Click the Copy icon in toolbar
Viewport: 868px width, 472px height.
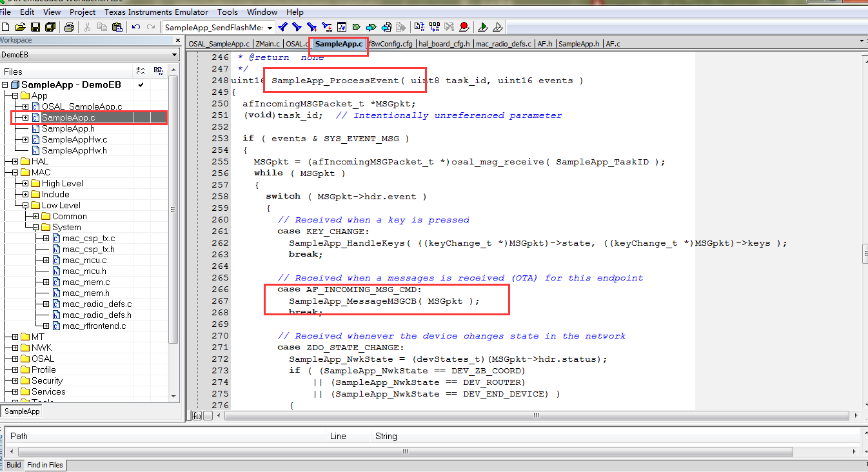(103, 27)
